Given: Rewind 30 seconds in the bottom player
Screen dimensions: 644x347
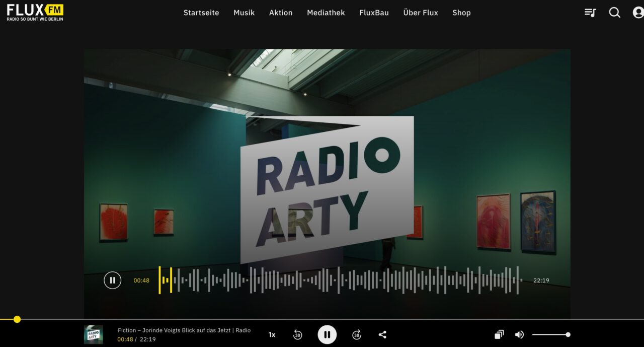Looking at the screenshot, I should point(297,334).
